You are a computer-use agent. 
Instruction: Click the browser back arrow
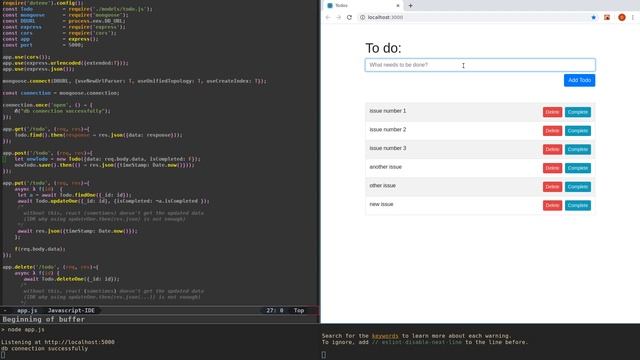328,17
